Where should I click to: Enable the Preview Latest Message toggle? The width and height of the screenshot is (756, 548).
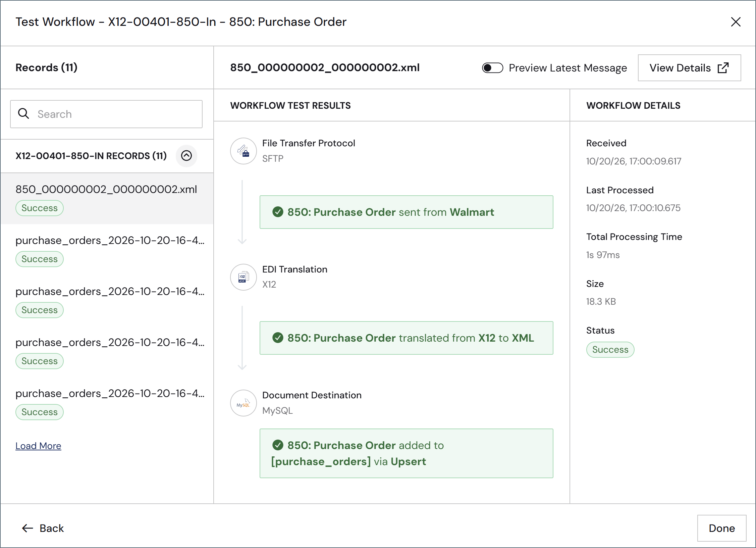492,68
